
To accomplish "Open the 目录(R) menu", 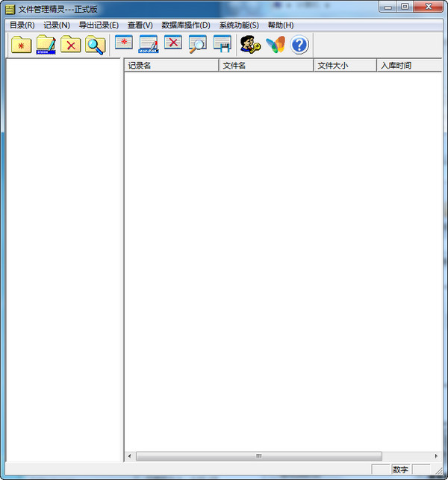I will [x=22, y=25].
